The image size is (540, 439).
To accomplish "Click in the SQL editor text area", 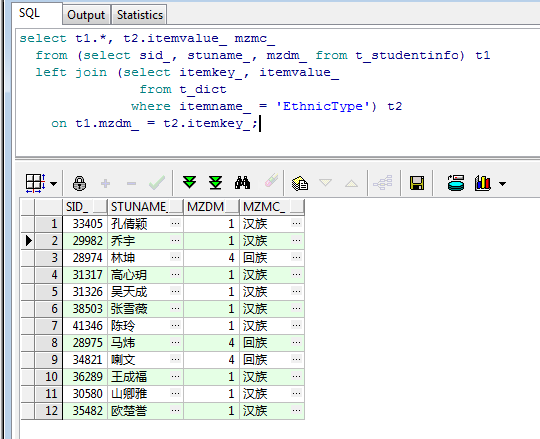I will point(278,93).
